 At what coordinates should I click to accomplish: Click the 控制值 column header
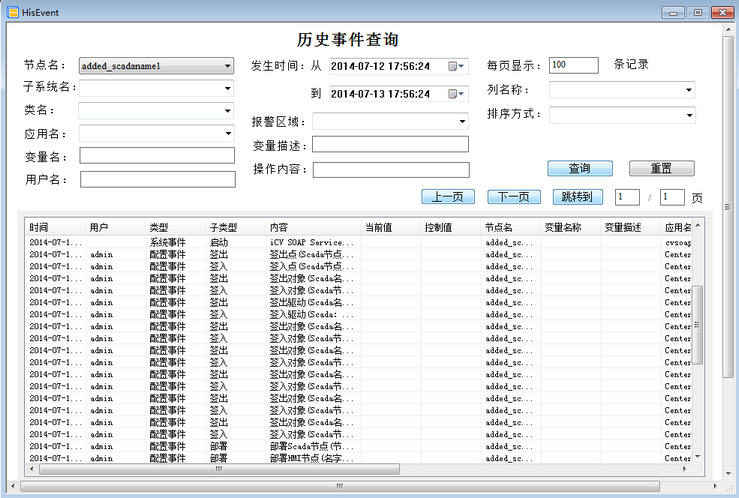[x=451, y=228]
